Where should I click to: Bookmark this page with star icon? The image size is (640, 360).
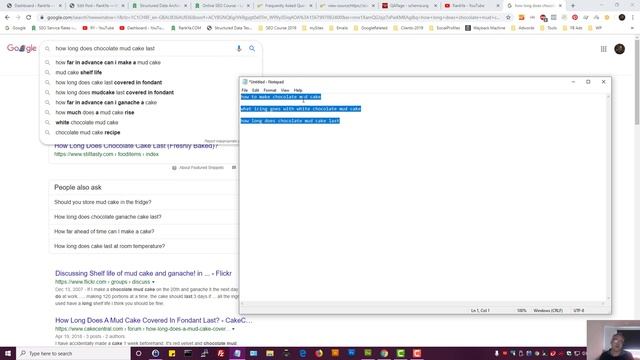point(508,18)
